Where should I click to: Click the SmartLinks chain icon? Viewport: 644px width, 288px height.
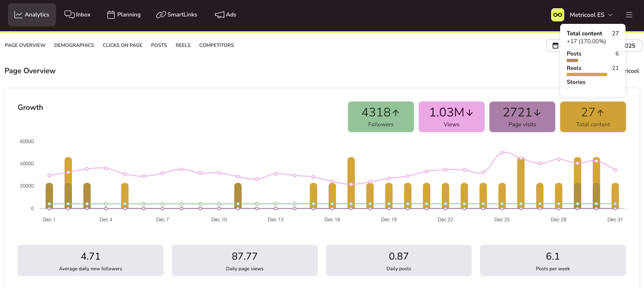(x=161, y=15)
